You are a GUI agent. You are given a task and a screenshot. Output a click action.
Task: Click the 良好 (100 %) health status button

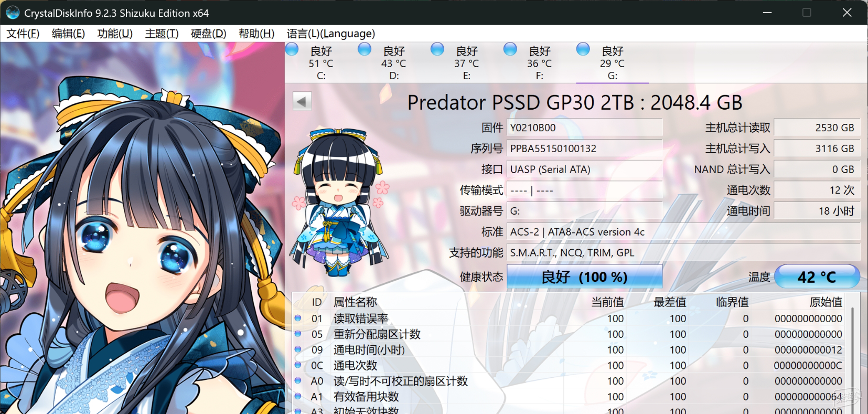[x=584, y=277]
